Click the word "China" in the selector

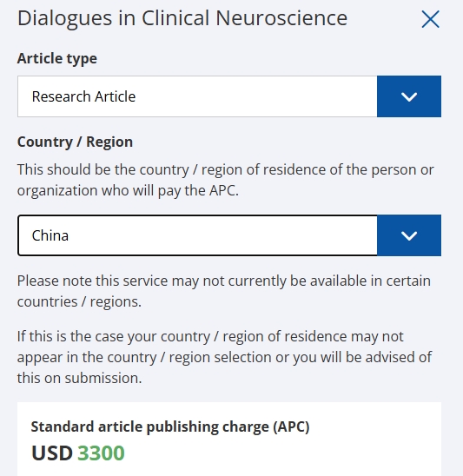click(x=50, y=235)
